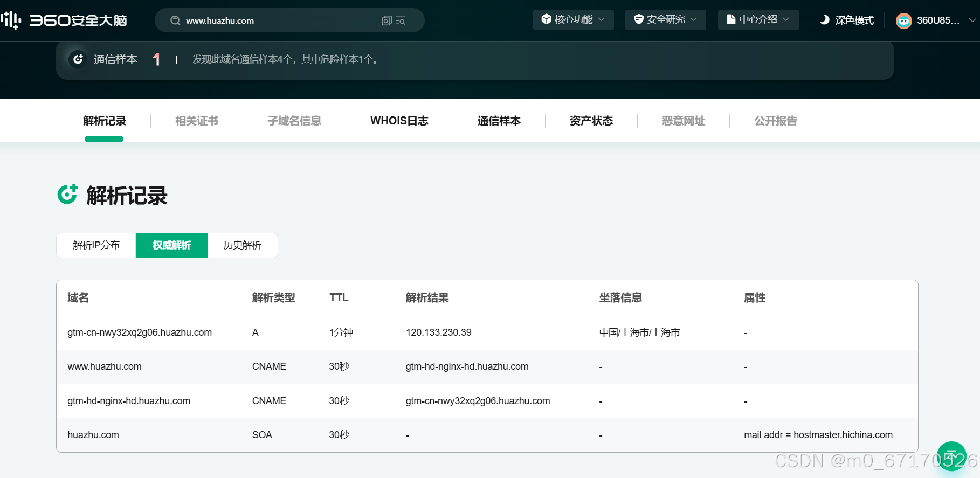Click the green back-to-top button

tap(951, 456)
